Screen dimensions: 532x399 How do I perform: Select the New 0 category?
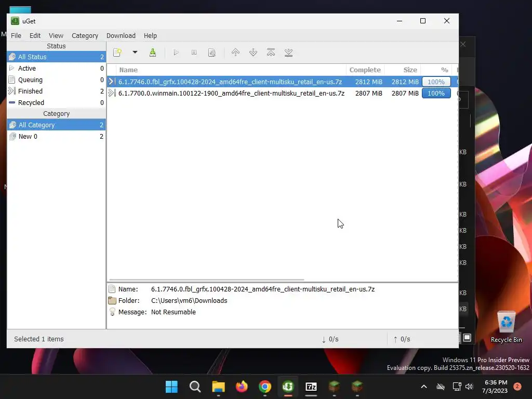(56, 137)
